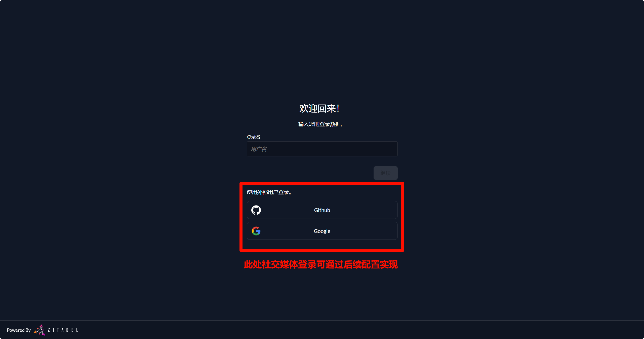This screenshot has width=644, height=339.
Task: Click the Google G logo icon
Action: pos(256,231)
